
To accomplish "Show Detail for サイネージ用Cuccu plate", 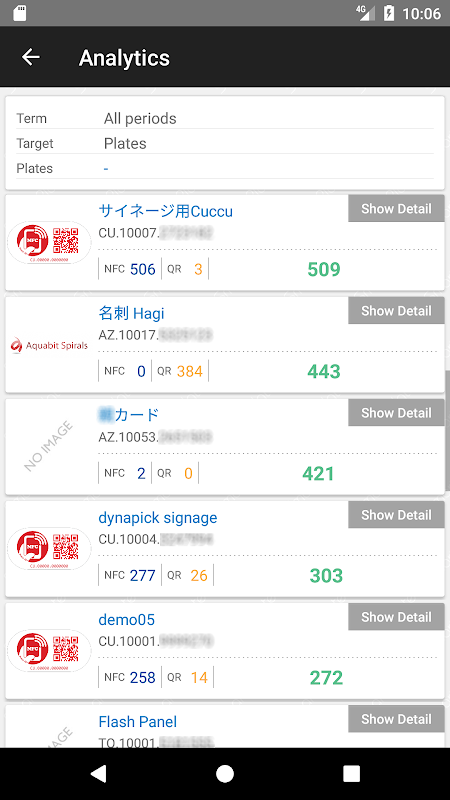I will pyautogui.click(x=396, y=208).
